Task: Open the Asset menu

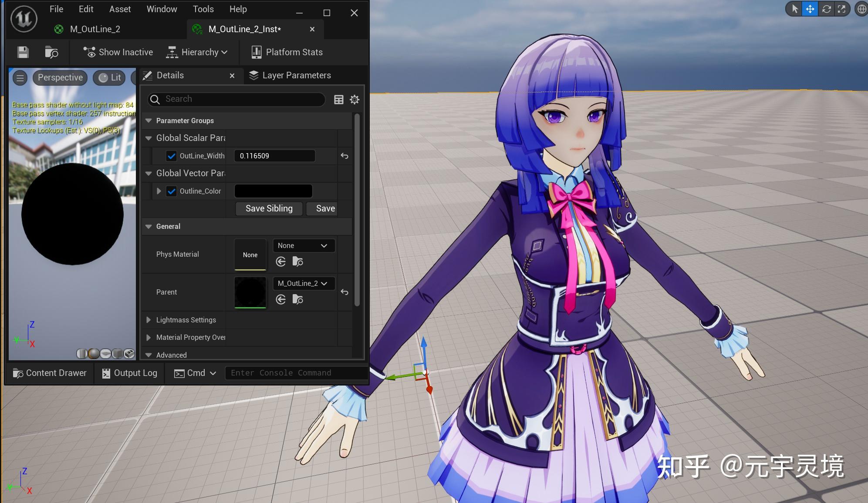Action: tap(120, 9)
